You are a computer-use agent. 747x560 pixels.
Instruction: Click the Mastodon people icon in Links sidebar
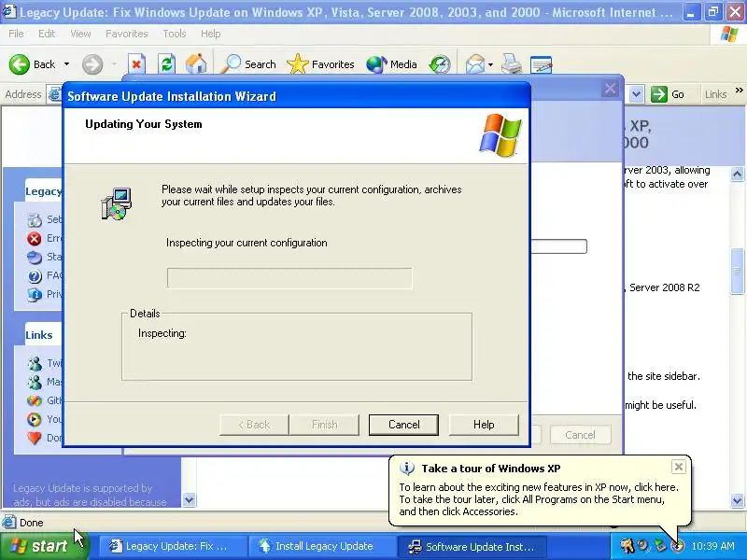35,383
